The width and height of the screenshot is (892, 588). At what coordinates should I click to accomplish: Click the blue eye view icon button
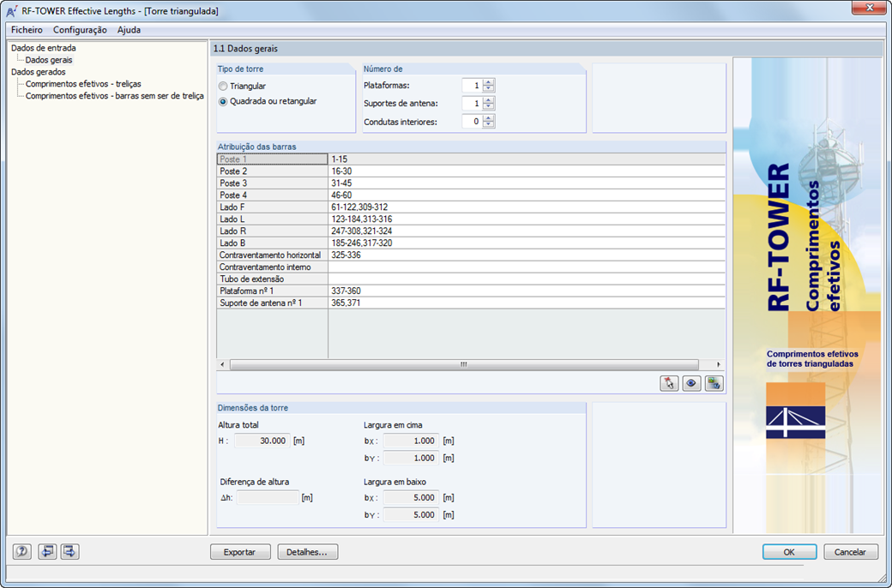pos(691,383)
